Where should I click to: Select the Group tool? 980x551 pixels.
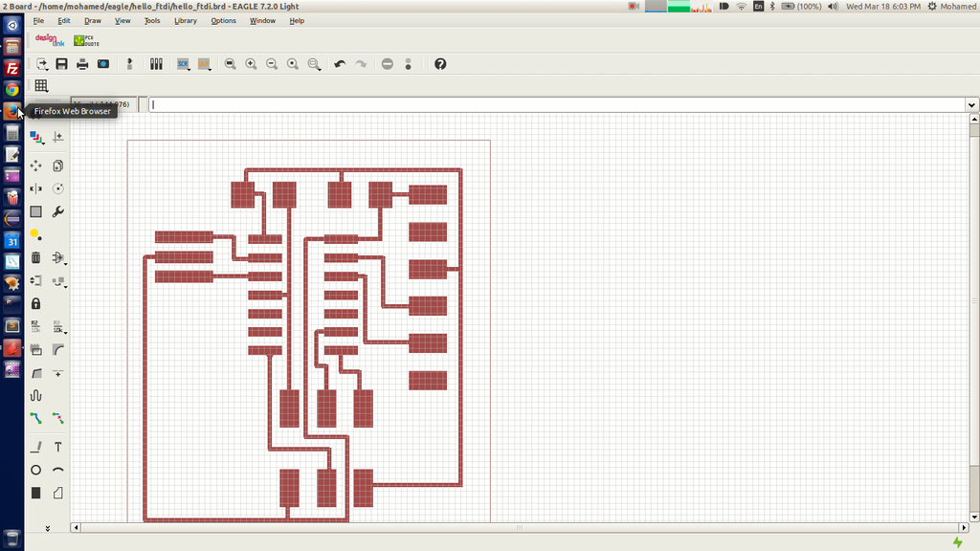pyautogui.click(x=35, y=211)
